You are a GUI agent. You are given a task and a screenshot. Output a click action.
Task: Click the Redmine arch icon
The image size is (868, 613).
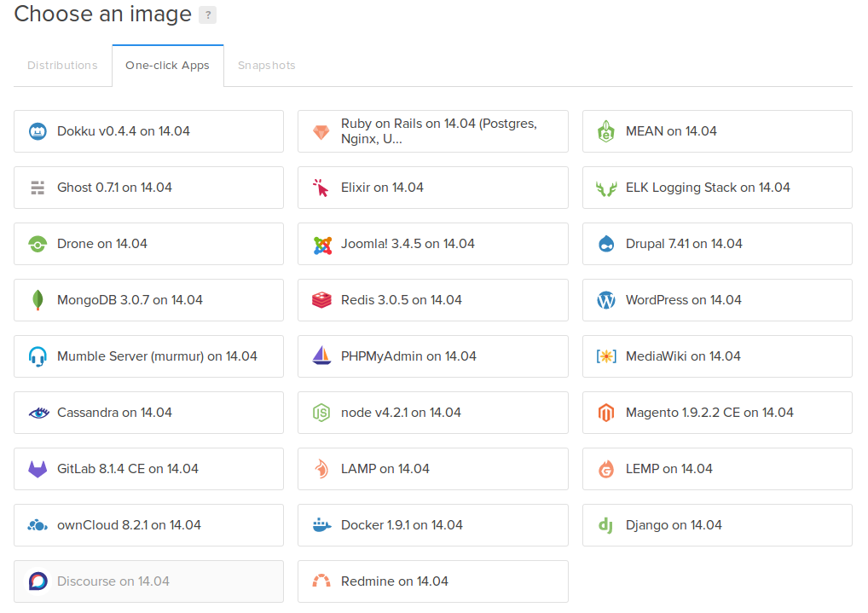(x=321, y=581)
